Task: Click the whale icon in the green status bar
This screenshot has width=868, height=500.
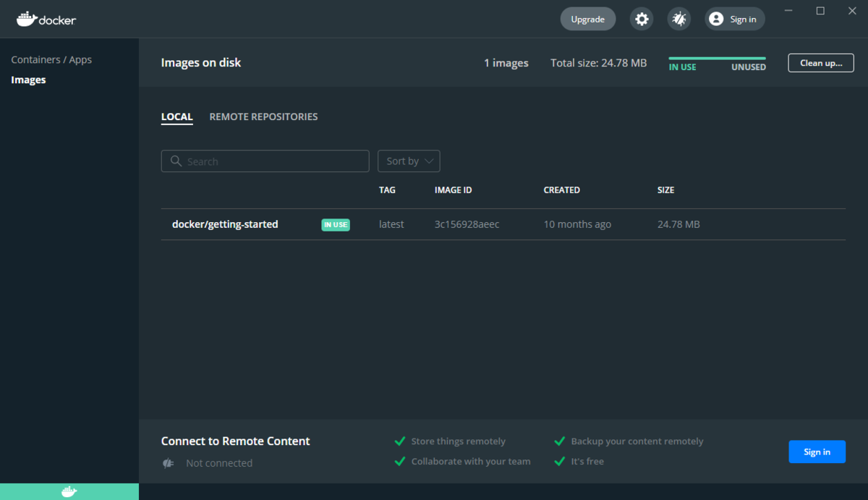Action: 69,492
